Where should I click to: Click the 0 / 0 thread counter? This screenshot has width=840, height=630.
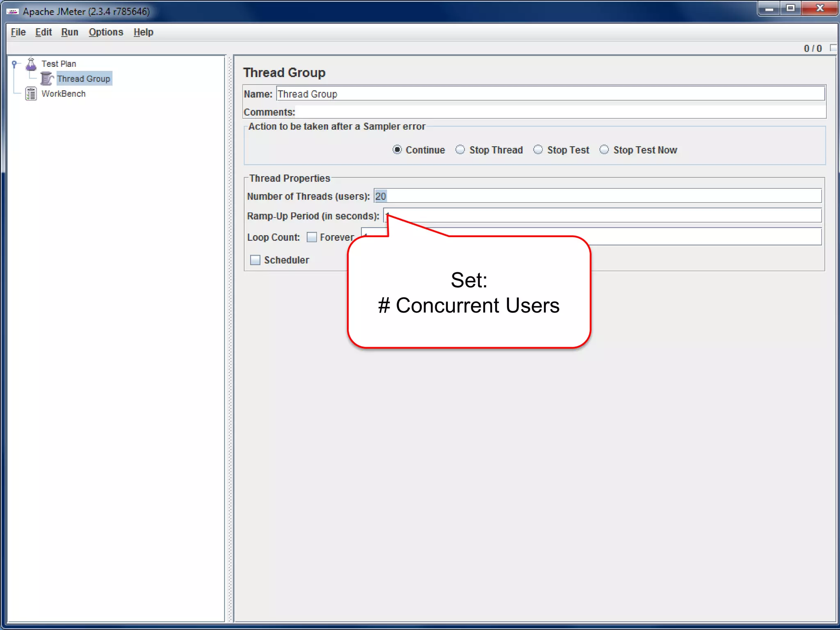click(x=813, y=48)
